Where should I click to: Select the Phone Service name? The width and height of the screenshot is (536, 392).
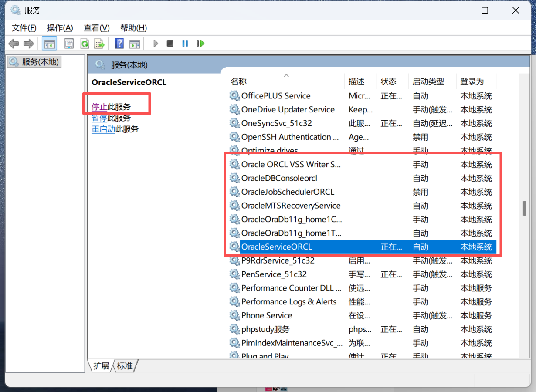point(267,315)
